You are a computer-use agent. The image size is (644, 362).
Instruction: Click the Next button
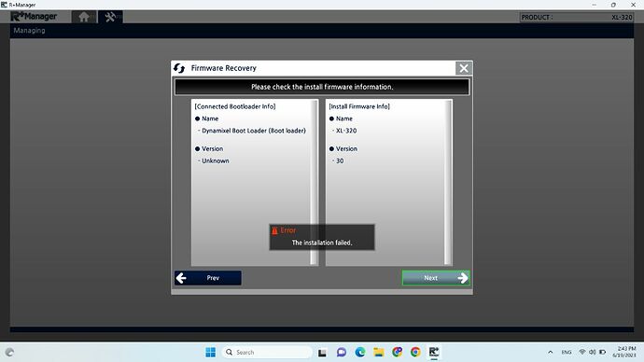(436, 278)
